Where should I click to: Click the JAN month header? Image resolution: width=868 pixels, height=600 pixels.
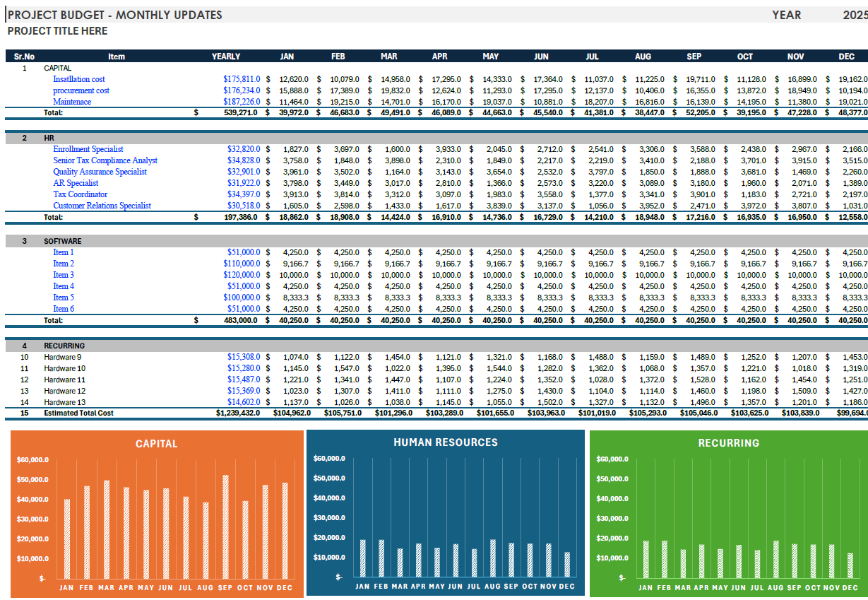tap(287, 57)
